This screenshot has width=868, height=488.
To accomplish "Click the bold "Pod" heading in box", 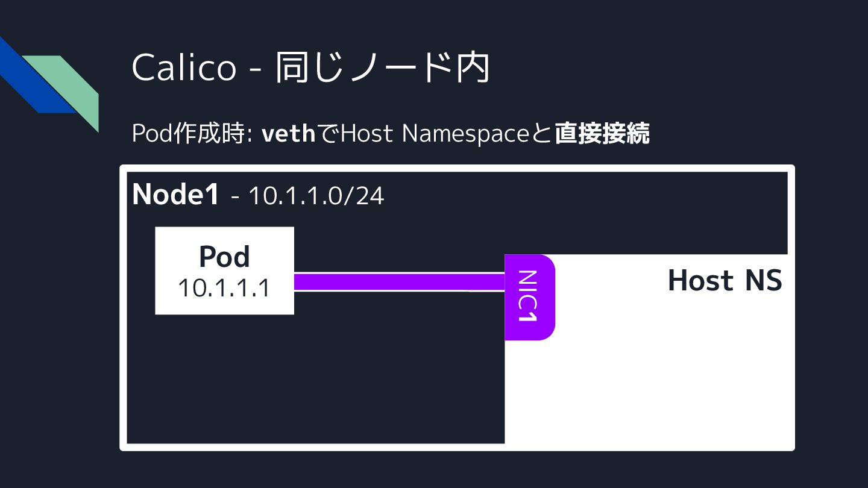I will 224,257.
